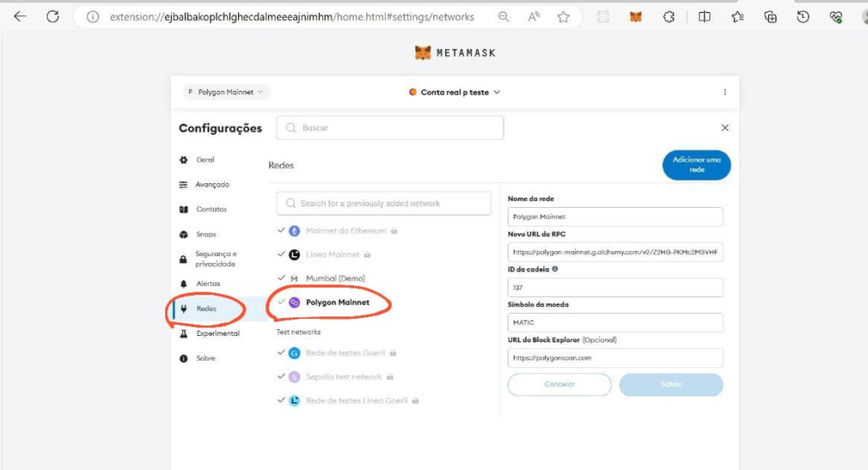The height and width of the screenshot is (470, 868).
Task: Click the zoom magnifier icon in the address bar
Action: tap(504, 17)
